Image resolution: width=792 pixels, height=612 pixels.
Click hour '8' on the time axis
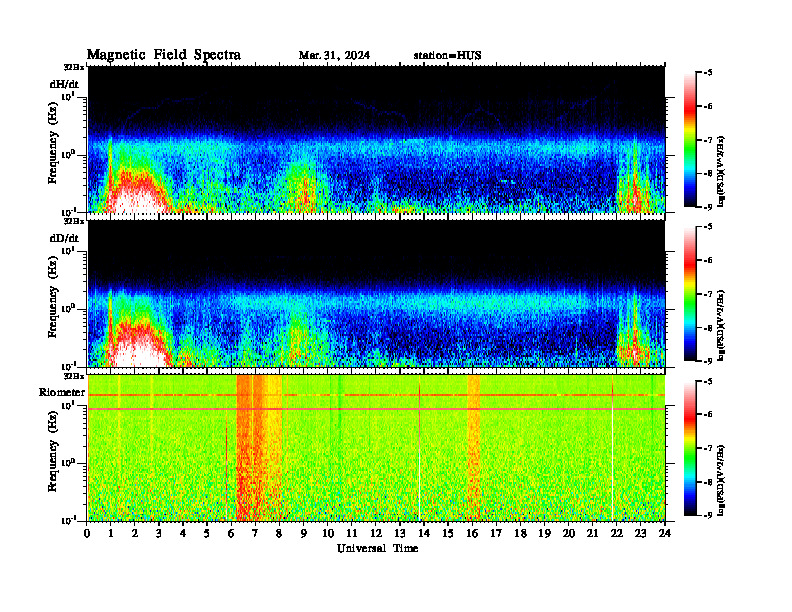point(279,533)
